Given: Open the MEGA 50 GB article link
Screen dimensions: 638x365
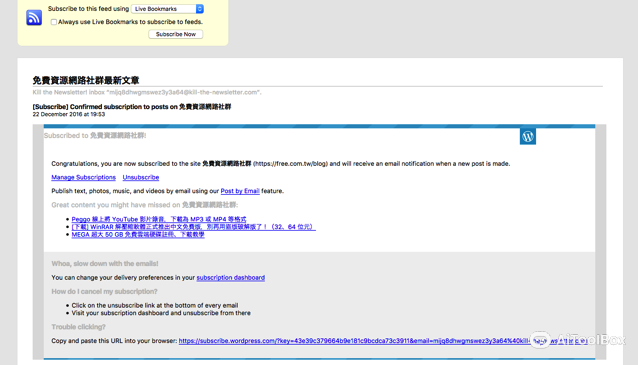Looking at the screenshot, I should coord(138,234).
